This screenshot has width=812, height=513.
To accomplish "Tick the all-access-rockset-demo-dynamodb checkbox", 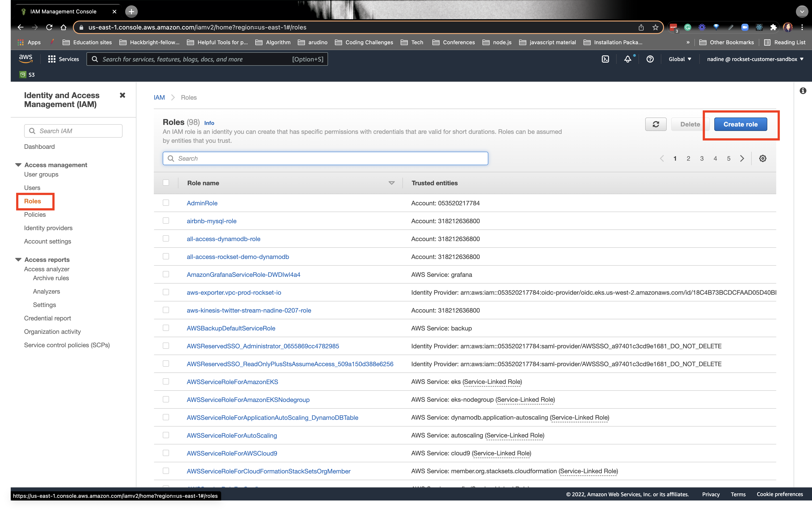I will pos(166,256).
